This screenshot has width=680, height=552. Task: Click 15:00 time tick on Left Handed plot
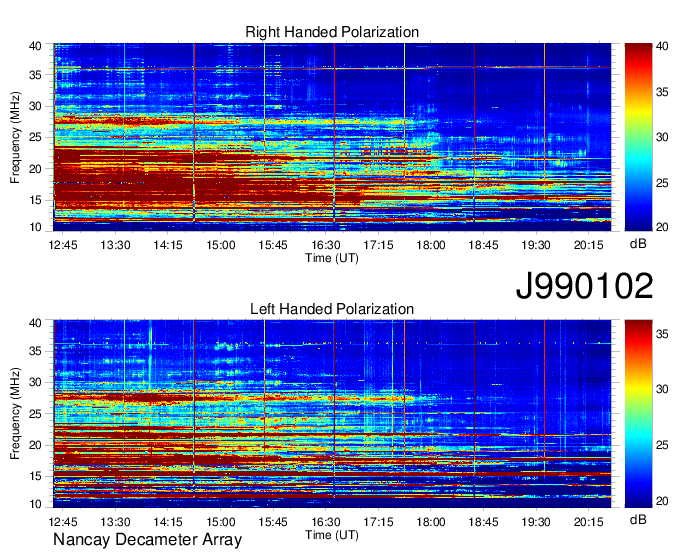click(220, 522)
